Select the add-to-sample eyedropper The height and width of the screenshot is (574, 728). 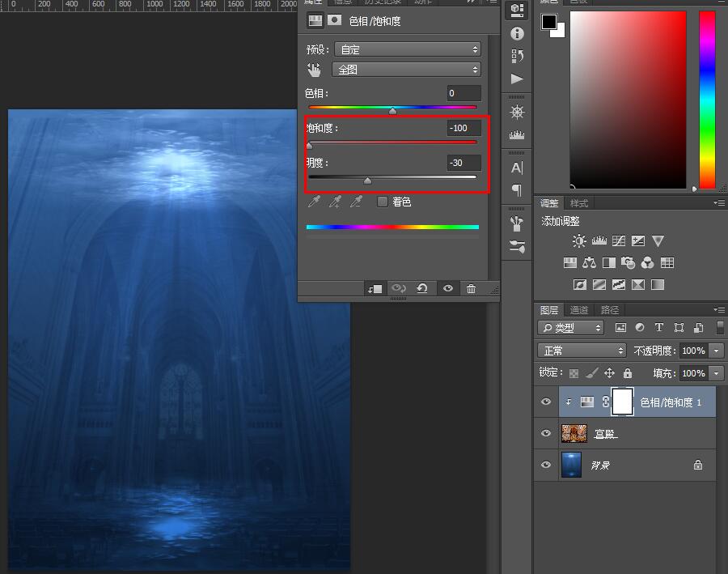335,202
